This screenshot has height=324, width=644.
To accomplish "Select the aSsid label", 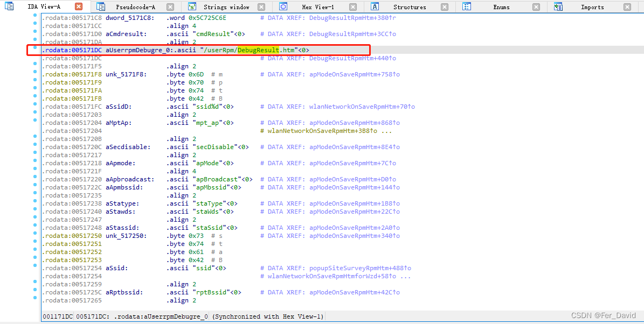I will point(116,268).
